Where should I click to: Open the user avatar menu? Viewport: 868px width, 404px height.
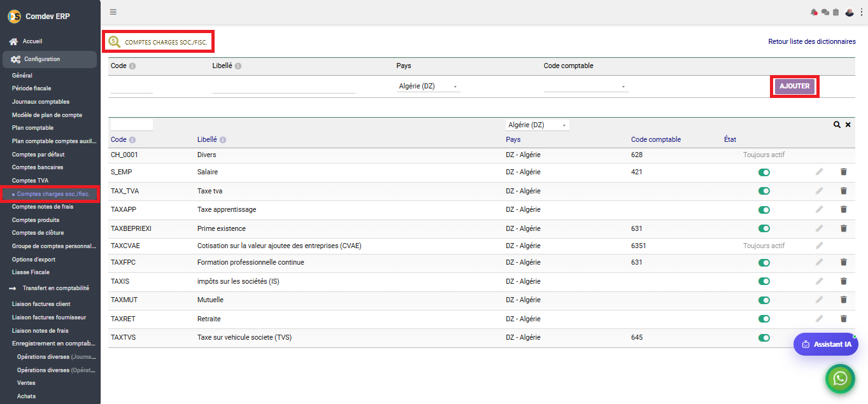(x=849, y=12)
